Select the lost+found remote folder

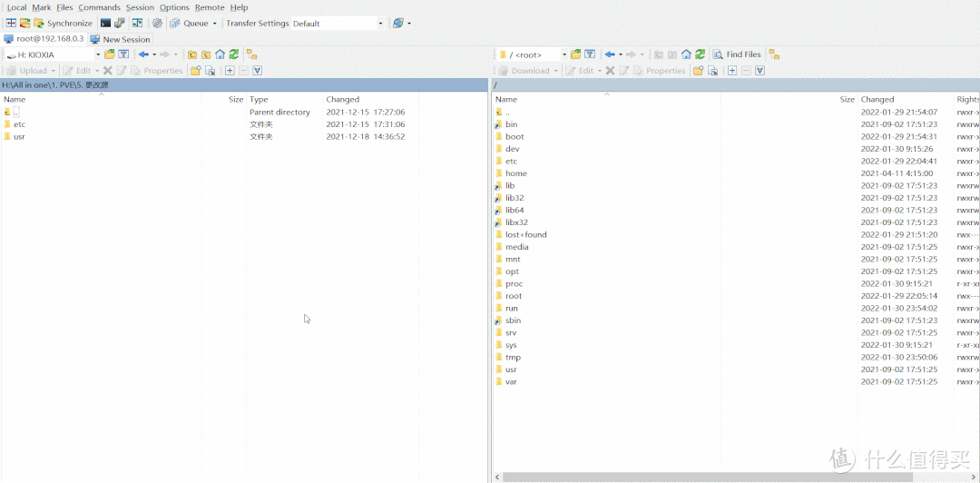pos(525,234)
